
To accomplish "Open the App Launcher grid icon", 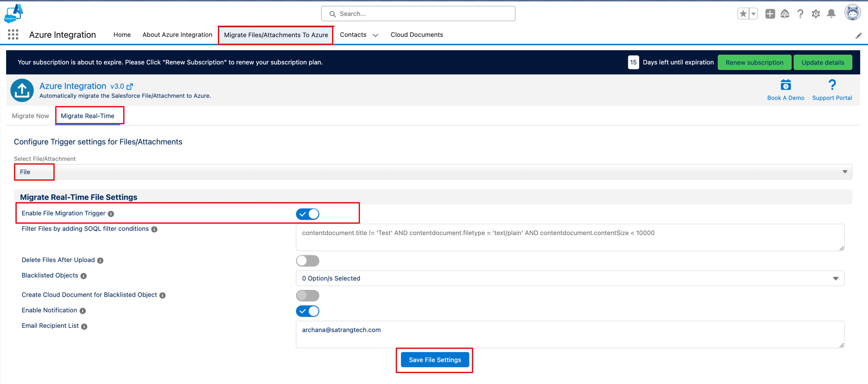I will (13, 34).
